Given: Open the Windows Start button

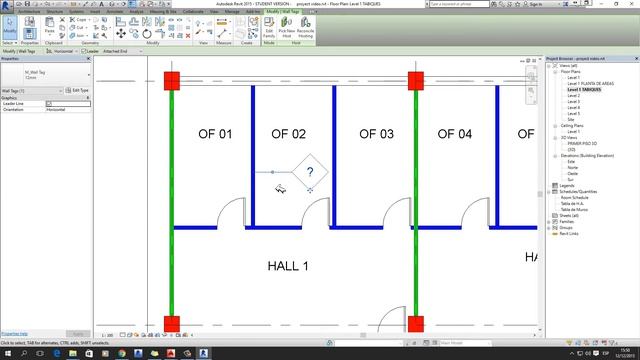Looking at the screenshot, I should [7, 353].
